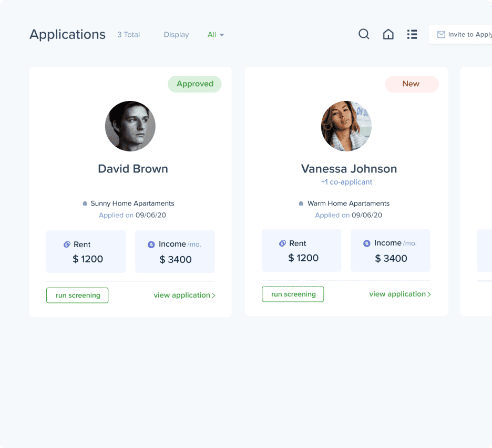The height and width of the screenshot is (448, 492).
Task: Open the +1 co-applicant link
Action: click(x=346, y=182)
